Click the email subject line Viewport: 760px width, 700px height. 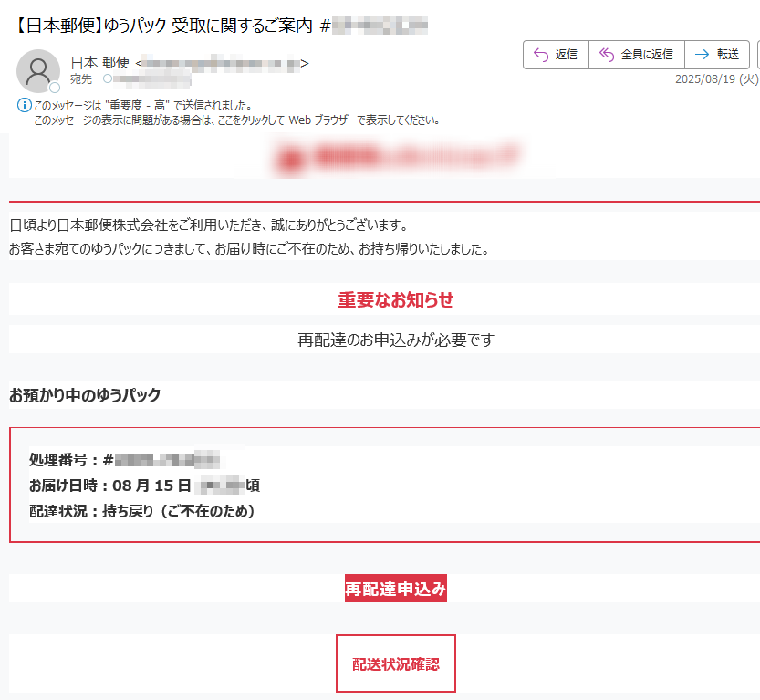pyautogui.click(x=221, y=26)
